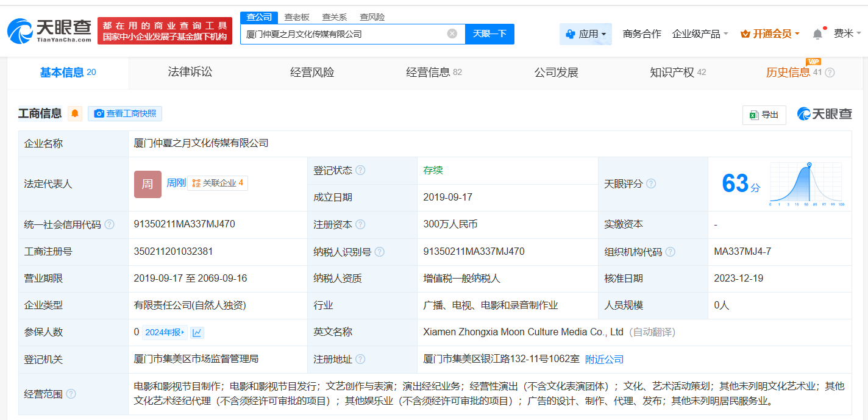Open the notification bell in header
Image resolution: width=868 pixels, height=420 pixels.
point(817,34)
